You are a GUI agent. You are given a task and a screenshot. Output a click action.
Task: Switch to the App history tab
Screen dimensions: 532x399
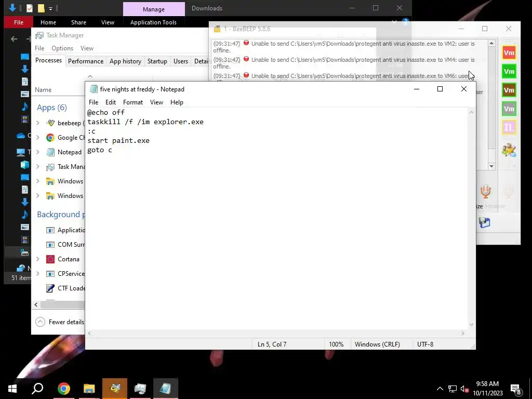(125, 61)
